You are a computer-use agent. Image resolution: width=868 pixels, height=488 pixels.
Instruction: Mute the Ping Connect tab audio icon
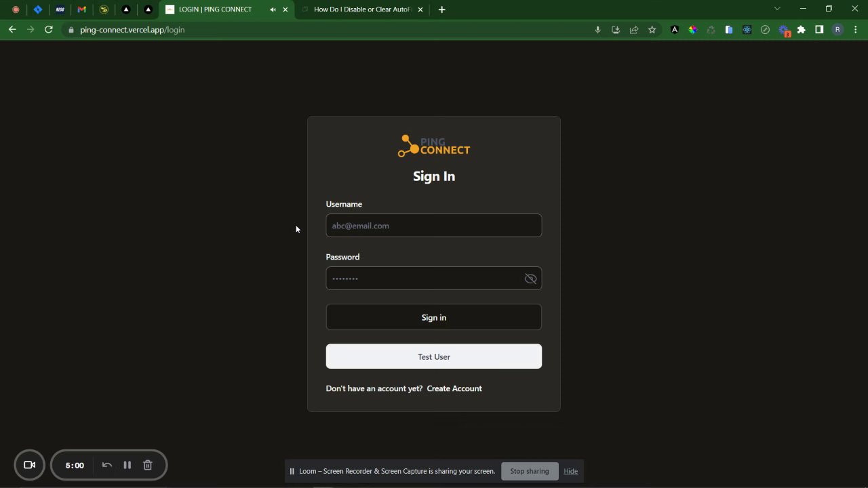coord(273,9)
